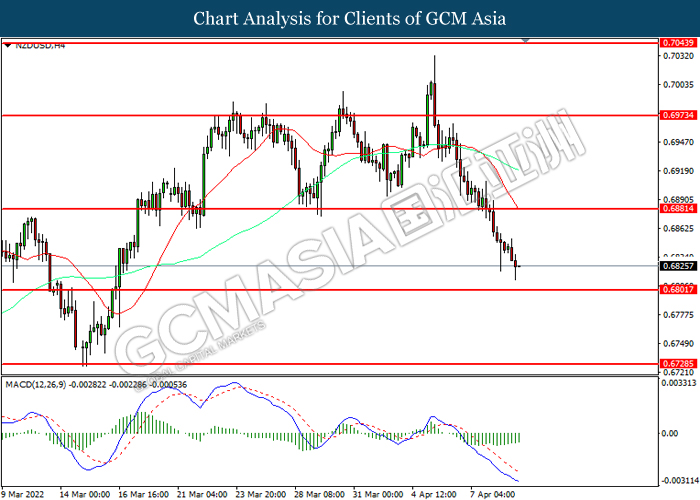The image size is (700, 500).
Task: Select the 0.68017 support price label
Action: [x=678, y=290]
